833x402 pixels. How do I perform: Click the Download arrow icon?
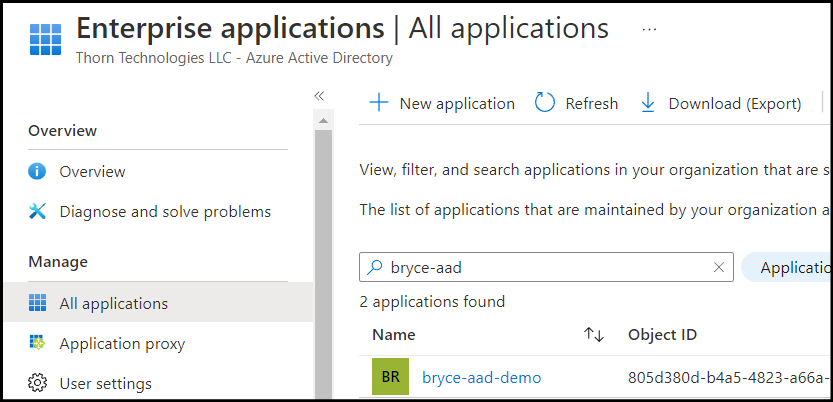point(648,103)
